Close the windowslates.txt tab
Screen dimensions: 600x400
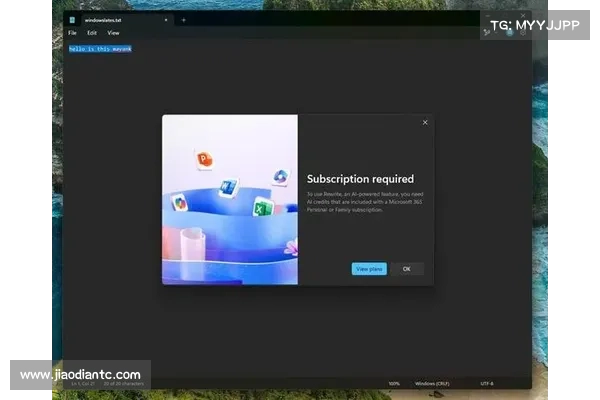(166, 19)
